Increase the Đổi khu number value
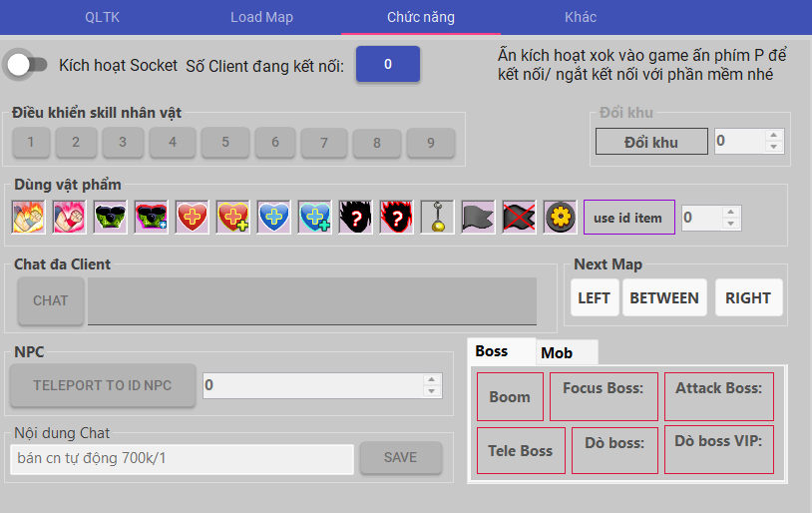The height and width of the screenshot is (513, 812). coord(774,135)
